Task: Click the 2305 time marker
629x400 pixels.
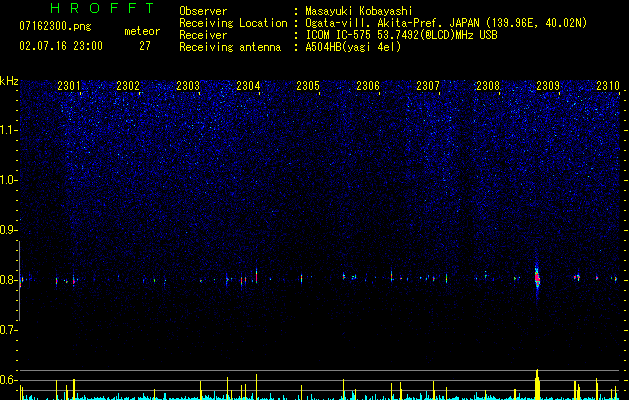Action: 308,86
